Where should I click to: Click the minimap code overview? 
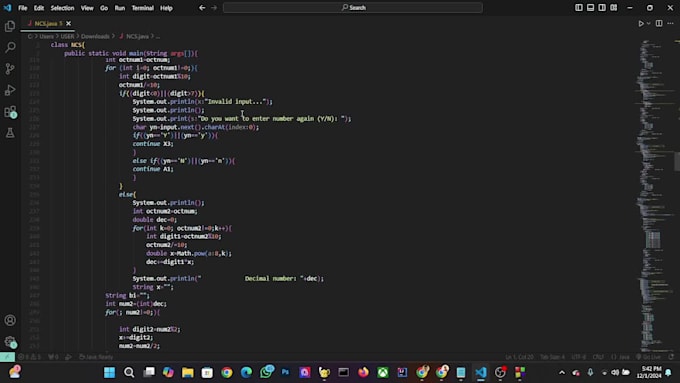(655, 195)
